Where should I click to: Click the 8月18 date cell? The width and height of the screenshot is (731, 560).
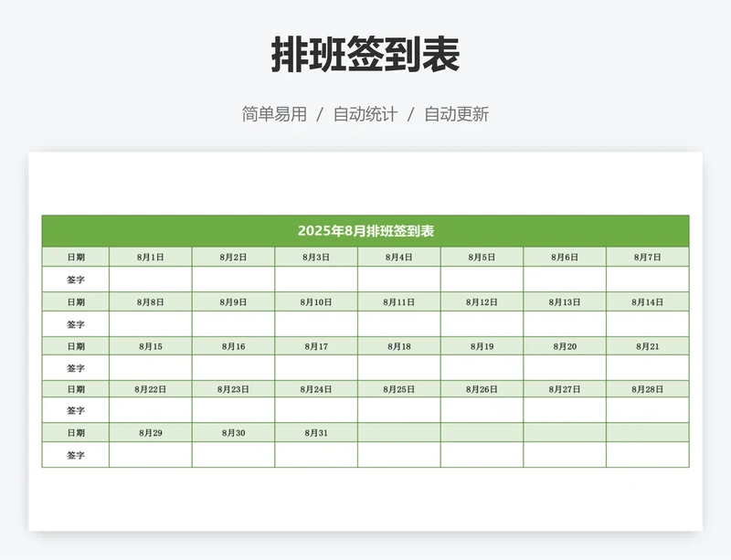tap(399, 346)
